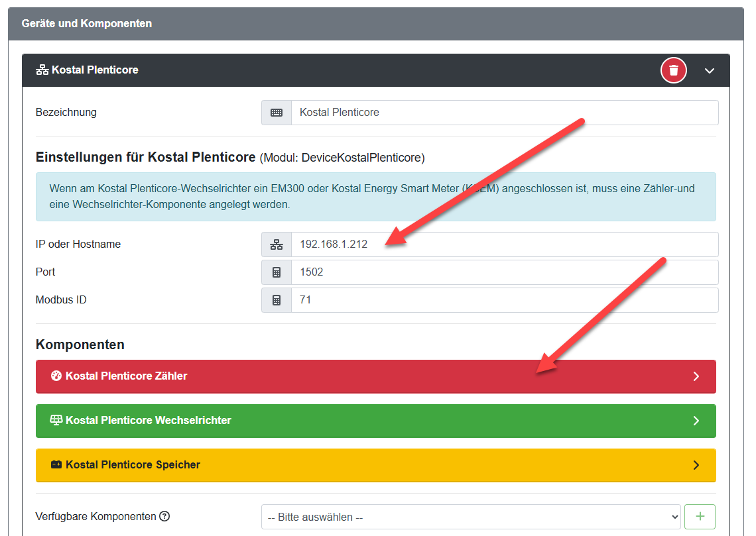Click the IP oder Hostname label
The height and width of the screenshot is (536, 756).
pos(78,244)
